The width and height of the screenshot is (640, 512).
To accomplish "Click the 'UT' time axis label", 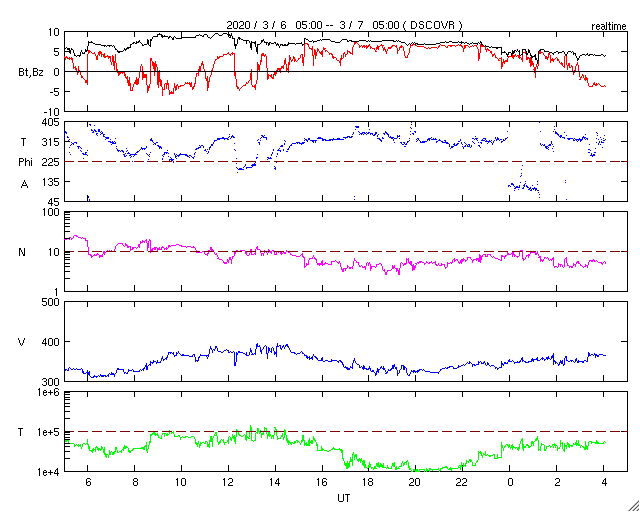I will 344,498.
